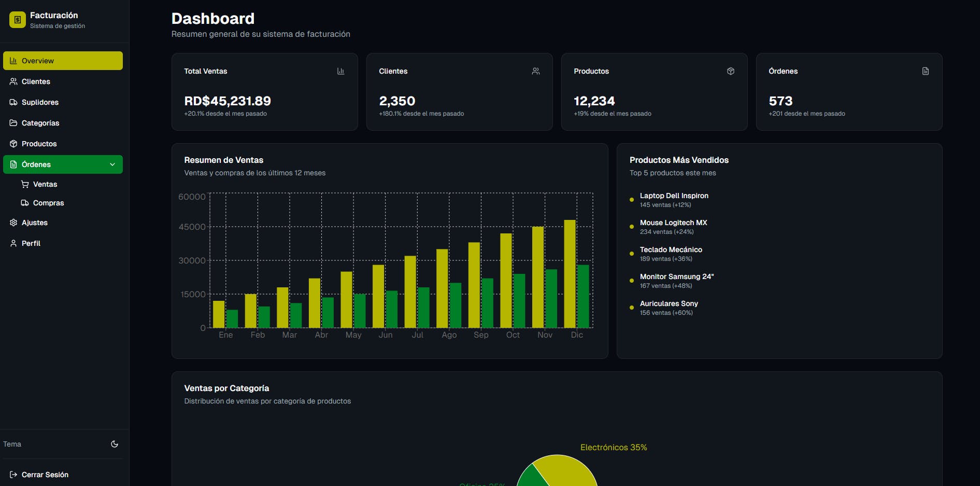Click +20.1% desde el mes pasado text
Image resolution: width=980 pixels, height=486 pixels.
225,114
